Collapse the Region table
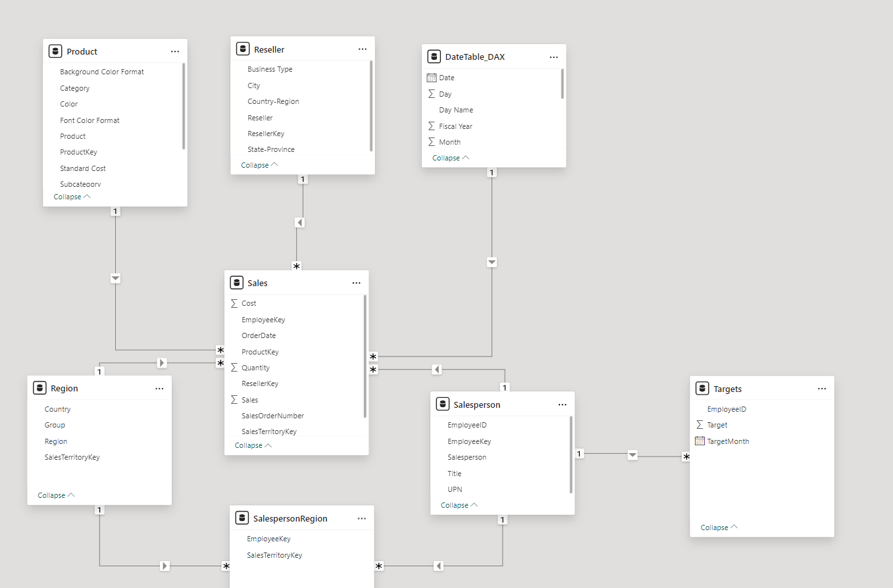Image resolution: width=893 pixels, height=588 pixels. pos(57,495)
